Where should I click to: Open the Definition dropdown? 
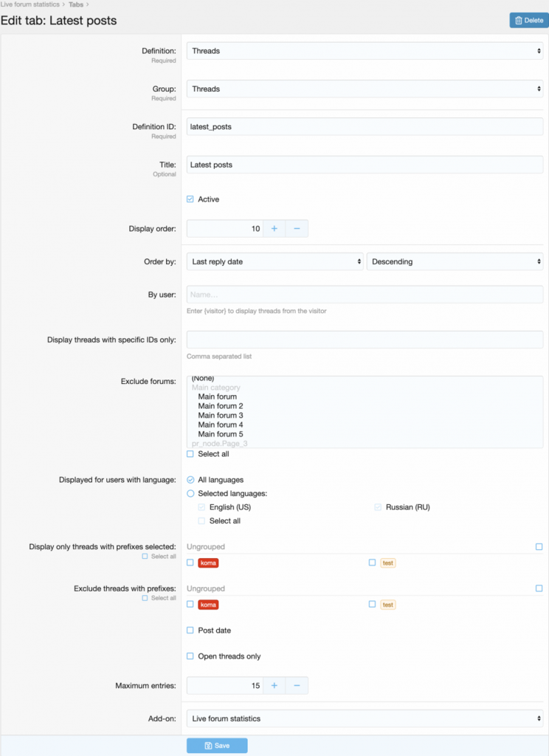[365, 51]
